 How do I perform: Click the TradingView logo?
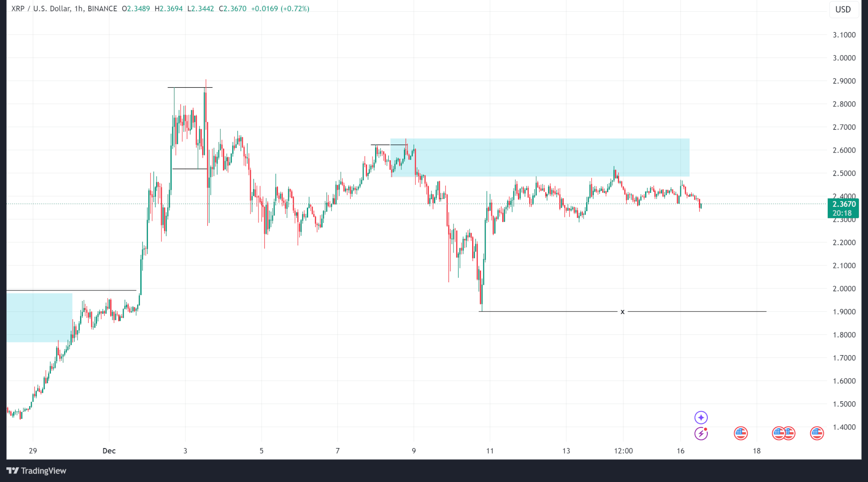(36, 471)
